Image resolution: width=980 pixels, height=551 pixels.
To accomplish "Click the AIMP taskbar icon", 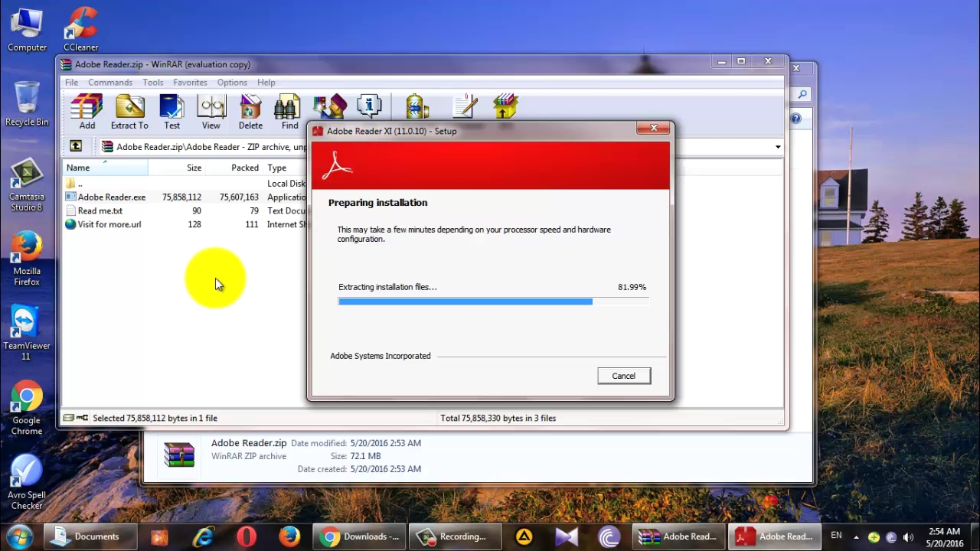I will [x=524, y=536].
